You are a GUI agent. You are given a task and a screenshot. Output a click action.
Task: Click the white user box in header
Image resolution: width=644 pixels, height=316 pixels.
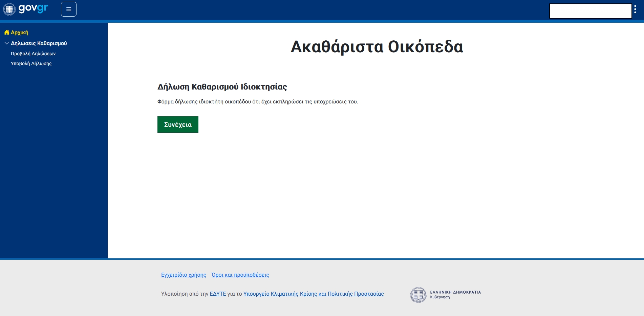point(591,11)
